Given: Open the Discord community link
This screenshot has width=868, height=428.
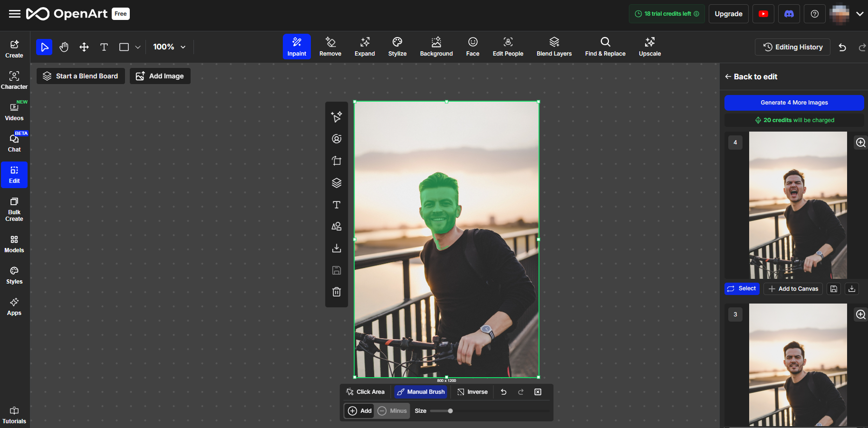Looking at the screenshot, I should click(789, 14).
